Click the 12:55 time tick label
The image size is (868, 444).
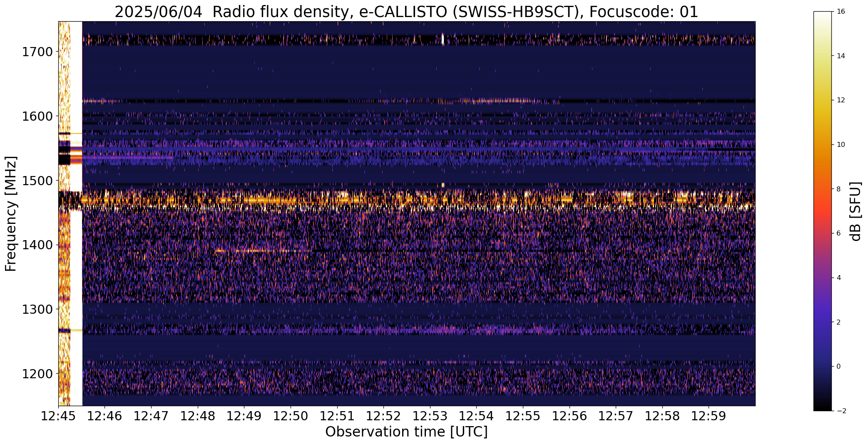[x=523, y=416]
